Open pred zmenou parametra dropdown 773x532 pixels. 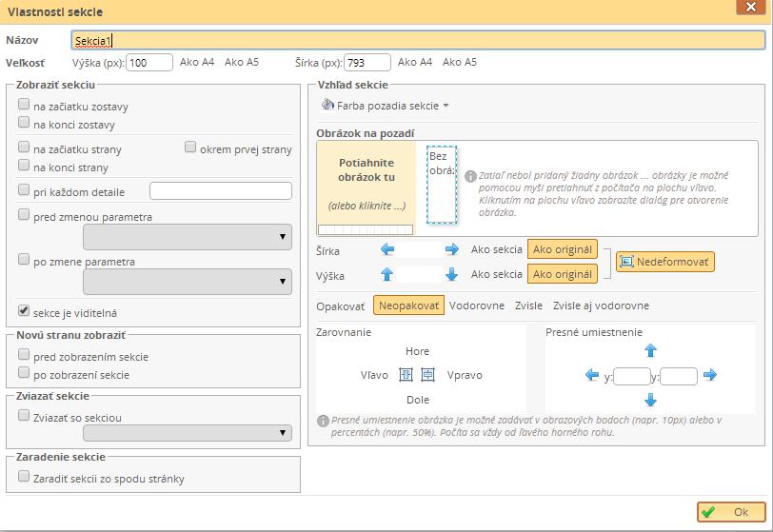188,237
